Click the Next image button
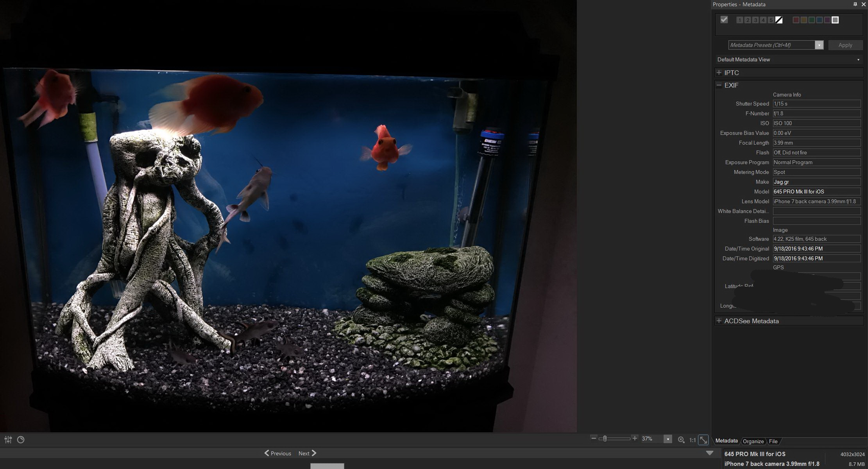The image size is (868, 469). (307, 453)
